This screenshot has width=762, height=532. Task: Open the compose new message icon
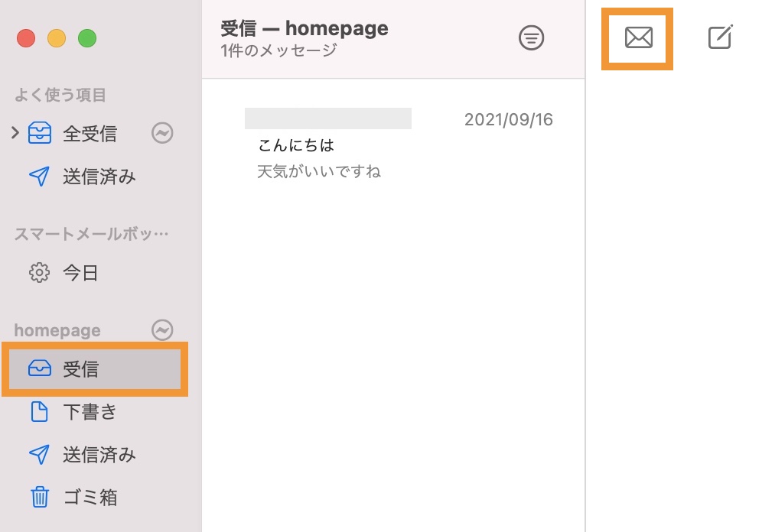click(720, 37)
